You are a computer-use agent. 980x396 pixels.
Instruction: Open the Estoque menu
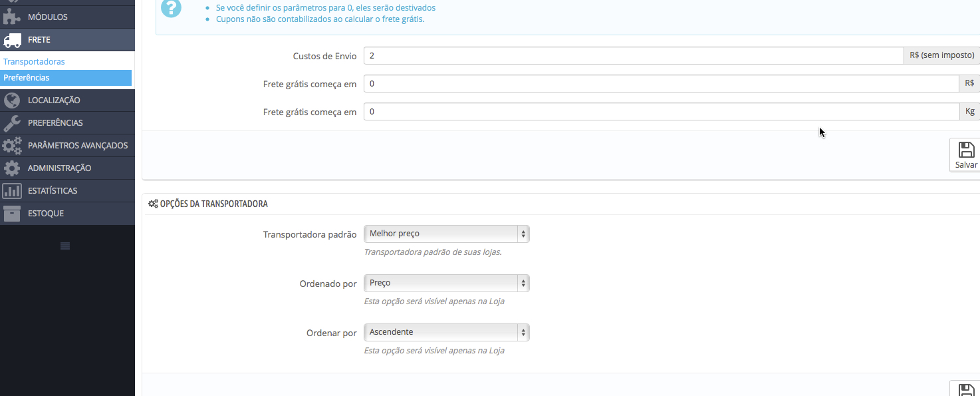pos(67,214)
